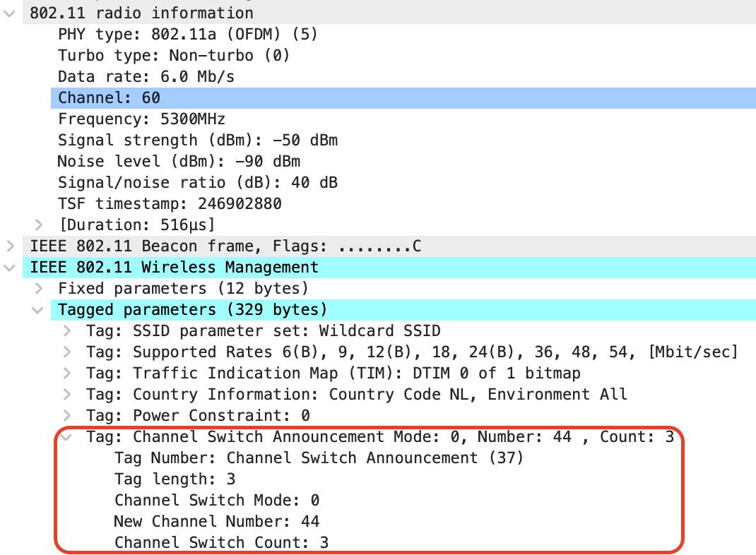Expand Fixed parameters (12 bytes)
Image resolution: width=756 pixels, height=555 pixels.
pos(39,288)
